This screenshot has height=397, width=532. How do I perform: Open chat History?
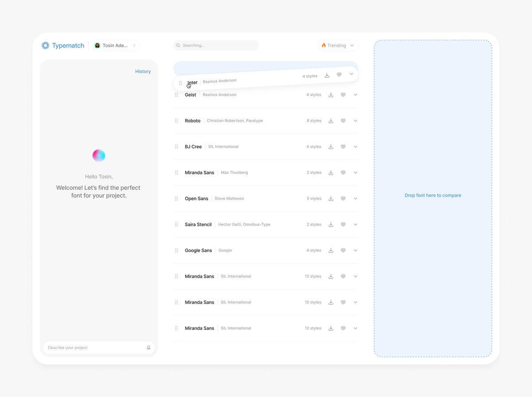pos(143,71)
